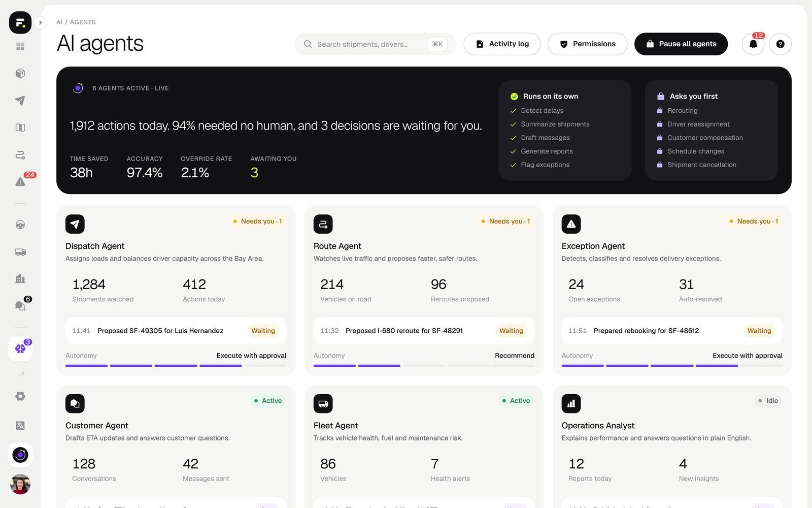Image resolution: width=812 pixels, height=508 pixels.
Task: Open the Activity log
Action: coord(502,44)
